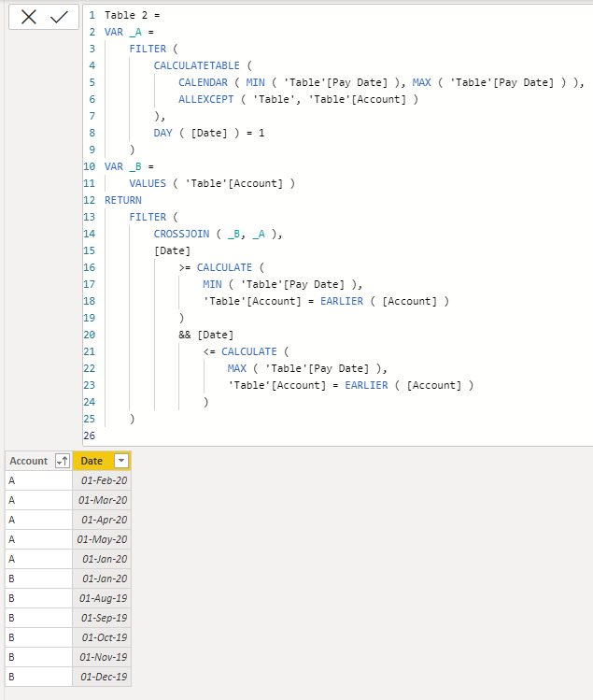This screenshot has width=593, height=700.
Task: Click the 01-Oct-19 date cell
Action: pyautogui.click(x=102, y=637)
